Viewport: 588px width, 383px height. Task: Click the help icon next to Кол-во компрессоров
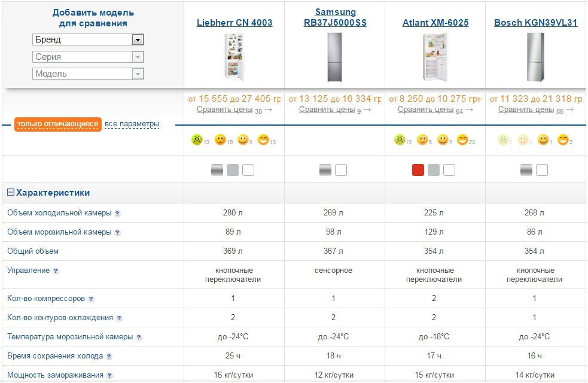pos(91,299)
